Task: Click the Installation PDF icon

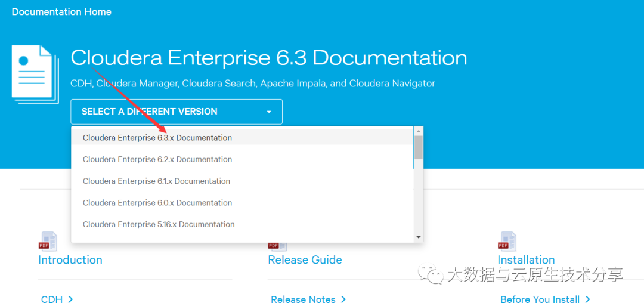Action: pyautogui.click(x=507, y=242)
